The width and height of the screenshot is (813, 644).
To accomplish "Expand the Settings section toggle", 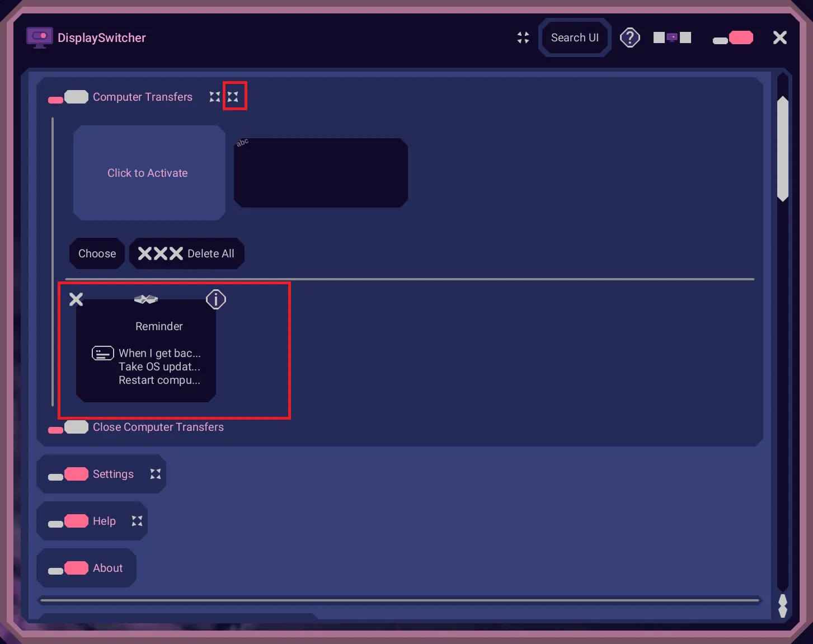I will pyautogui.click(x=68, y=474).
